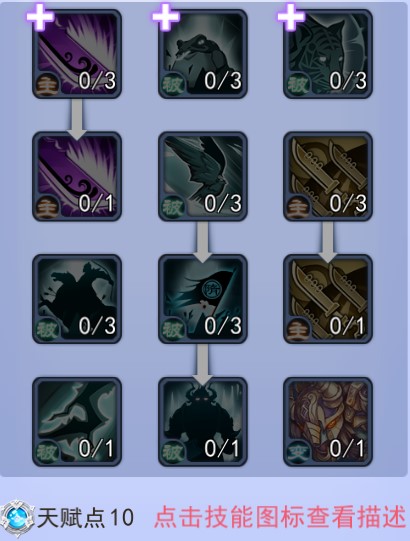The width and height of the screenshot is (410, 541).
Task: Click the talent point gem icon
Action: pyautogui.click(x=17, y=519)
